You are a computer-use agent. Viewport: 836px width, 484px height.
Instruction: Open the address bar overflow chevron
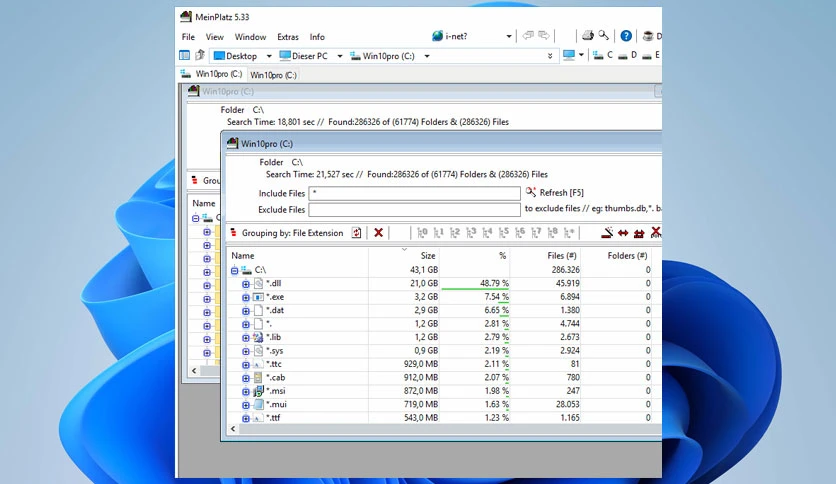550,56
